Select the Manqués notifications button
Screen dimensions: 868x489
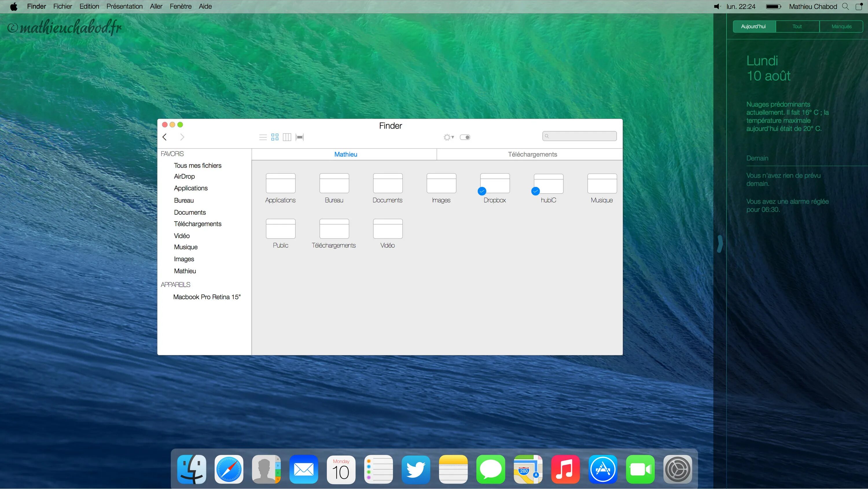coord(841,26)
